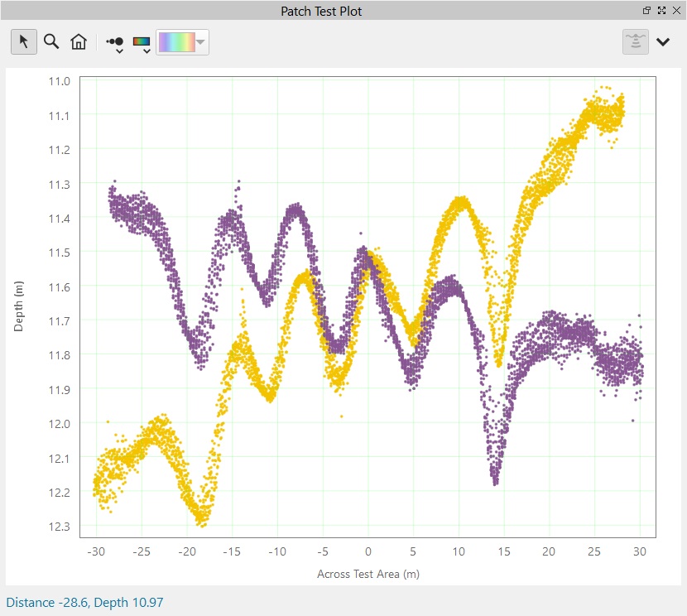This screenshot has width=687, height=616.
Task: Reset plot view with Home icon
Action: point(79,42)
